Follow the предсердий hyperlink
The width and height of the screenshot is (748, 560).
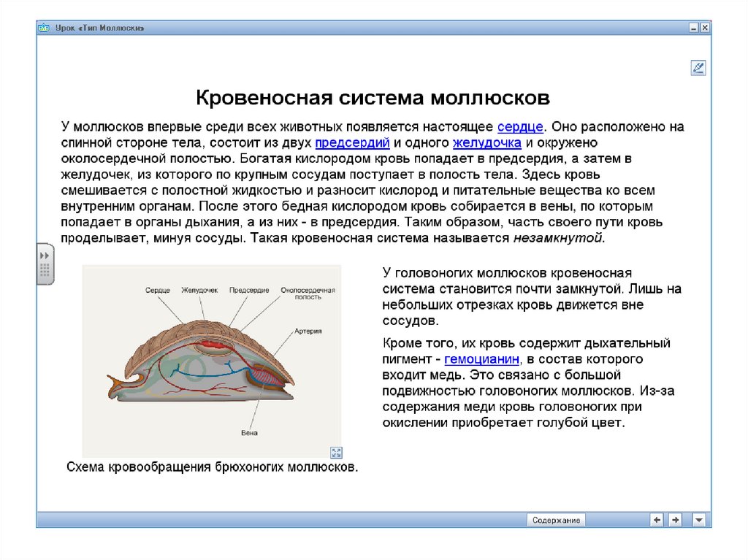point(352,142)
